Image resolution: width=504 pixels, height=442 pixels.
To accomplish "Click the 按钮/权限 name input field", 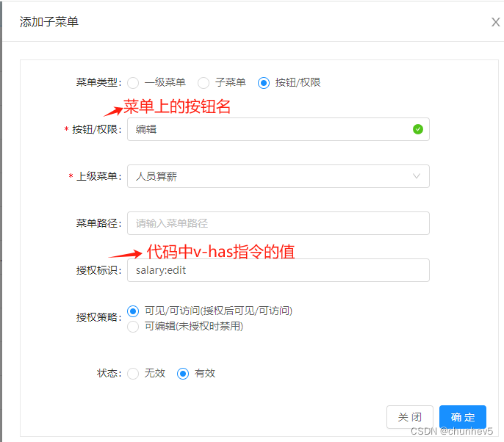I will tap(278, 129).
